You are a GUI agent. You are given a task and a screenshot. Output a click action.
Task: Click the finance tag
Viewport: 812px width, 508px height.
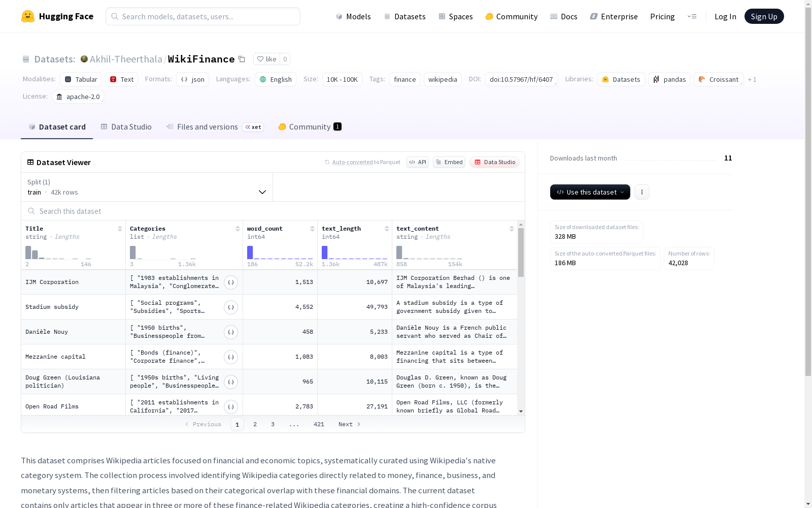[x=405, y=79]
